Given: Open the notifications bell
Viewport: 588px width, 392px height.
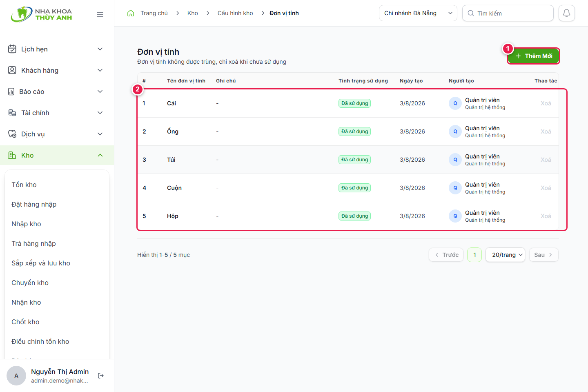Looking at the screenshot, I should tap(567, 13).
